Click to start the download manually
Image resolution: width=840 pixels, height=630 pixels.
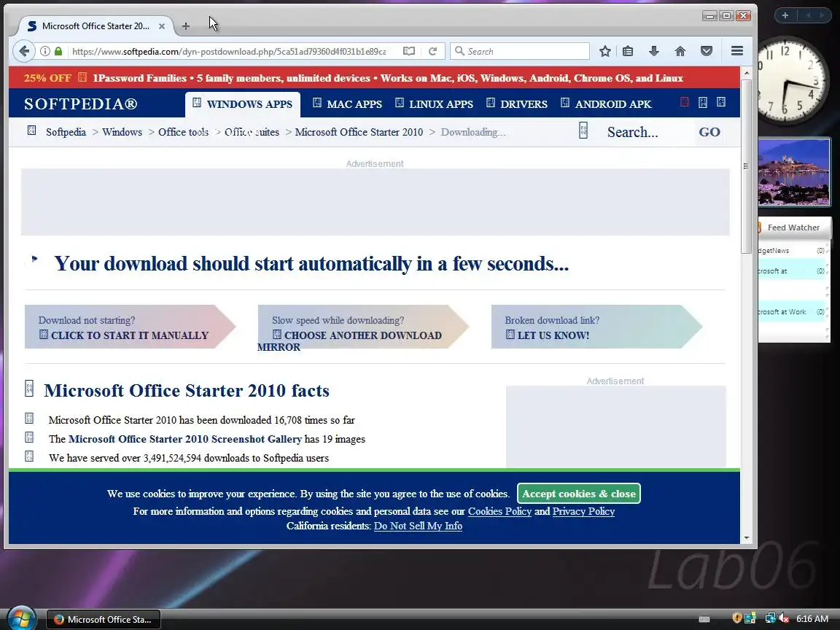pos(129,327)
